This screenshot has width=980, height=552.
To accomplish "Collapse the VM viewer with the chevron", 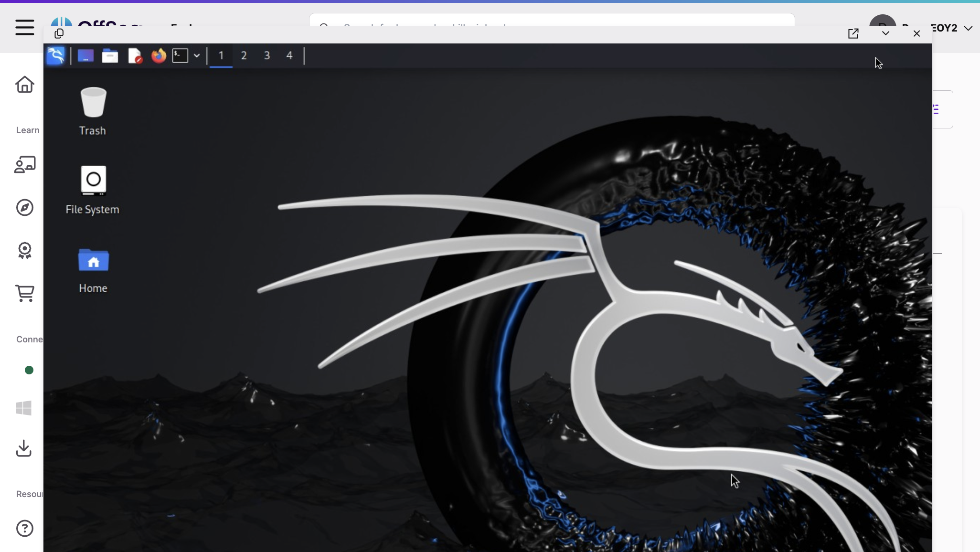I will [886, 33].
